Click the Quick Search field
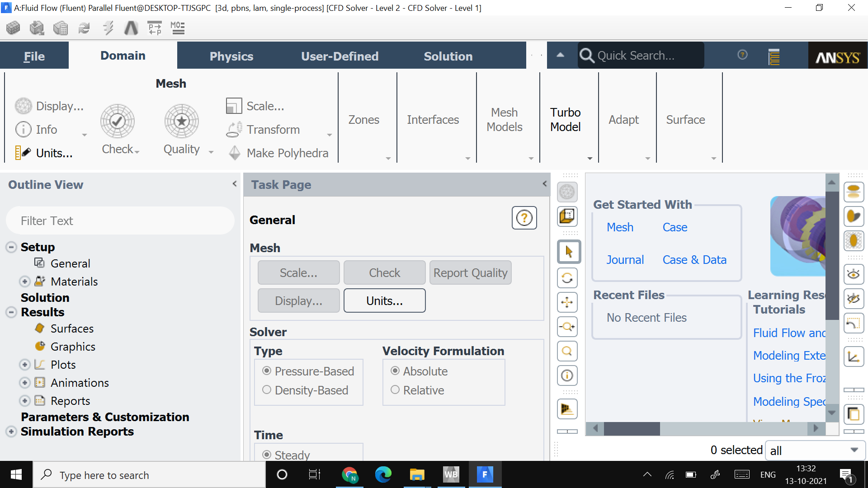 641,56
